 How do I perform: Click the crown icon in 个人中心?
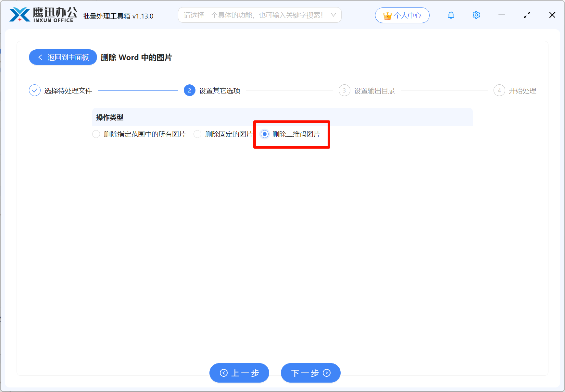[x=387, y=15]
